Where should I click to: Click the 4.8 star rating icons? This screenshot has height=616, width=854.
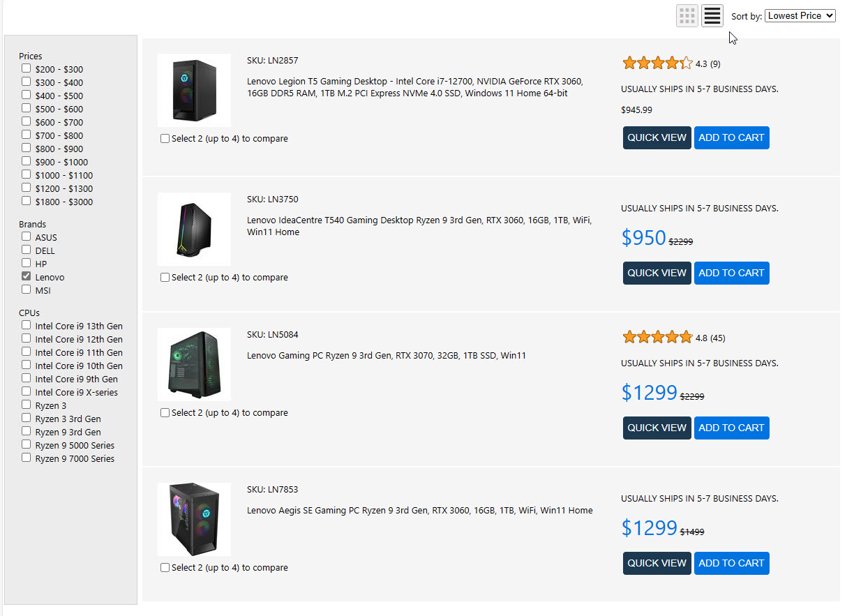click(657, 338)
